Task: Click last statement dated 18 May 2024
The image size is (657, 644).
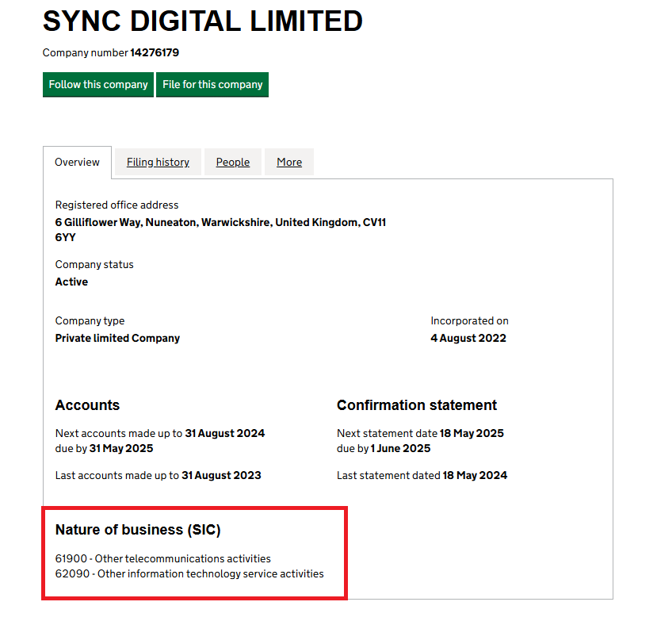Action: pos(422,475)
